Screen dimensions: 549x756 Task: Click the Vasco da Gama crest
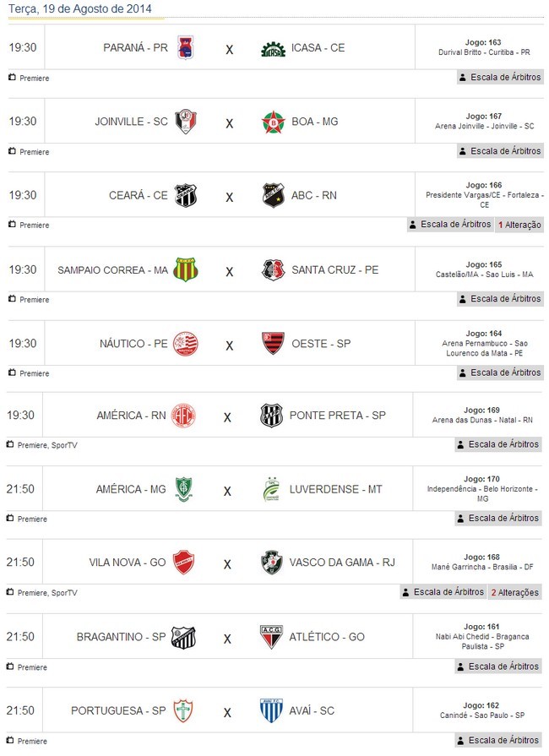tap(272, 563)
